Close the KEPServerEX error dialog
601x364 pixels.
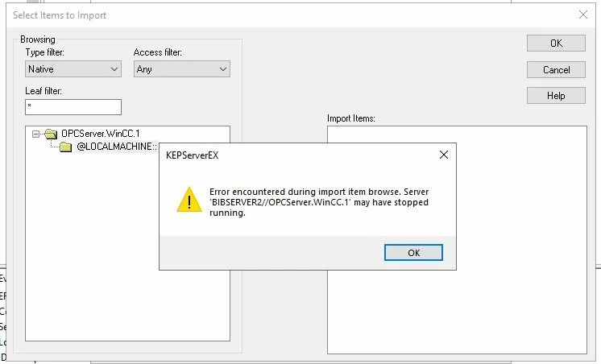443,155
